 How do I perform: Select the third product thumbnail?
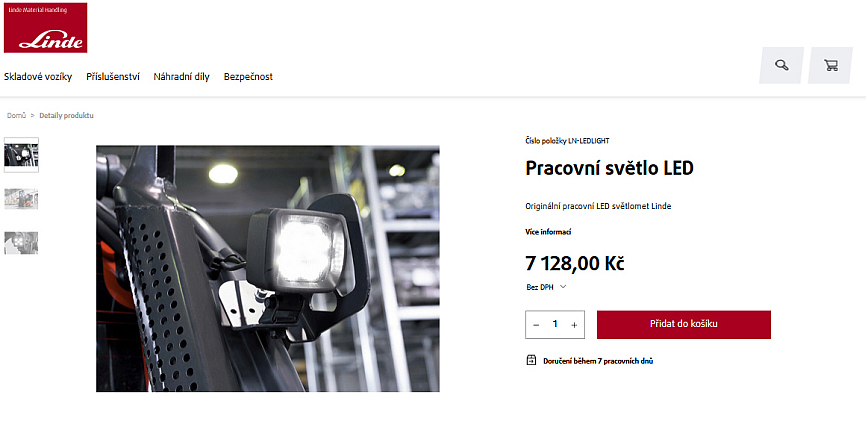point(21,243)
